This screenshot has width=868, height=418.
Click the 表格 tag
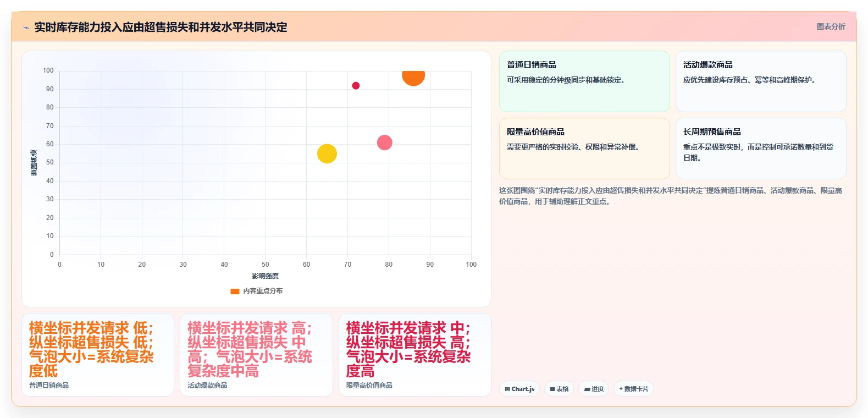559,389
